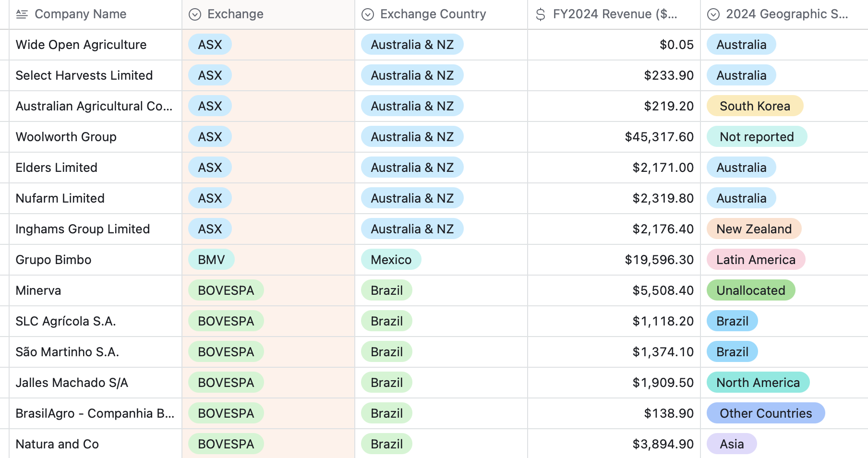Image resolution: width=868 pixels, height=458 pixels.
Task: Open the 2024 Geographic S... column header
Action: click(784, 14)
